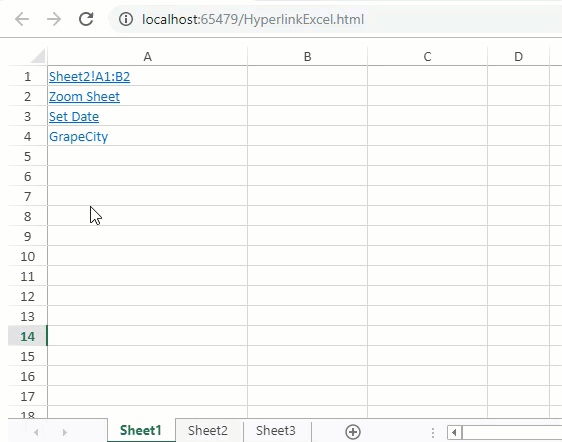
Task: Add a new sheet with the plus icon
Action: 353,432
